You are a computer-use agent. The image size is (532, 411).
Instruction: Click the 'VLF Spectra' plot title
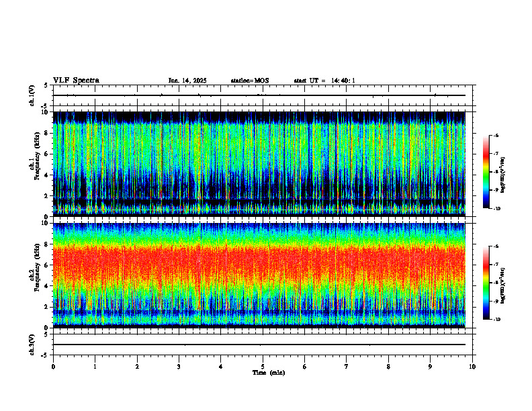[76, 81]
